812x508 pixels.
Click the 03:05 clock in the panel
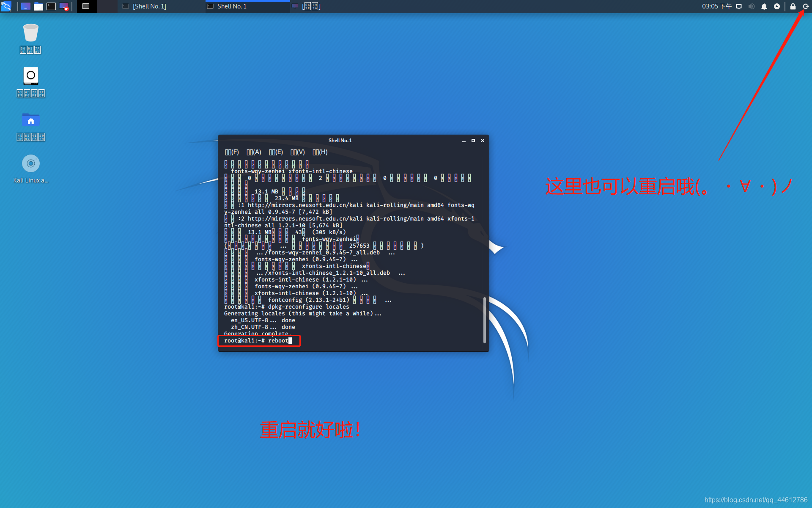pyautogui.click(x=717, y=6)
